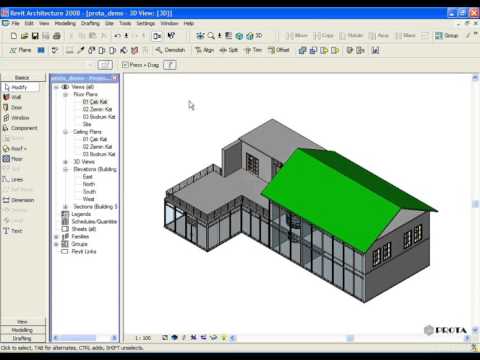Select the Wall tool
This screenshot has height=360, width=480.
pos(13,97)
